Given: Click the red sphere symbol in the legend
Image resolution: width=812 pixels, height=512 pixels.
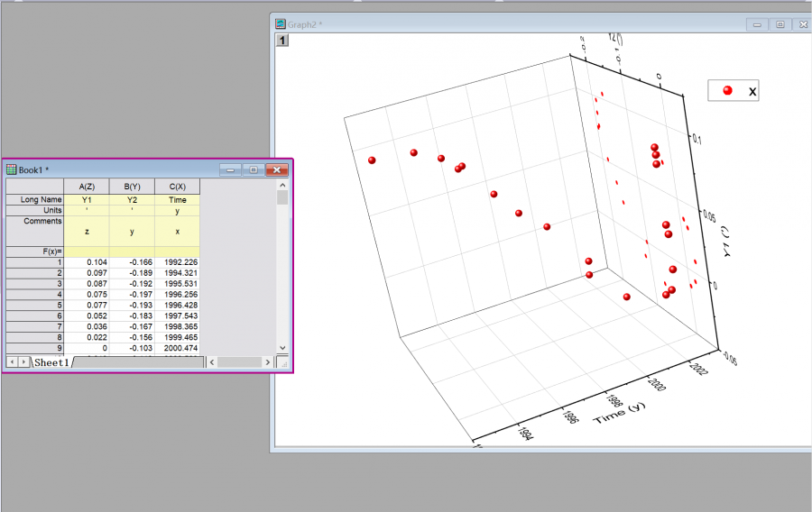Looking at the screenshot, I should (x=726, y=91).
